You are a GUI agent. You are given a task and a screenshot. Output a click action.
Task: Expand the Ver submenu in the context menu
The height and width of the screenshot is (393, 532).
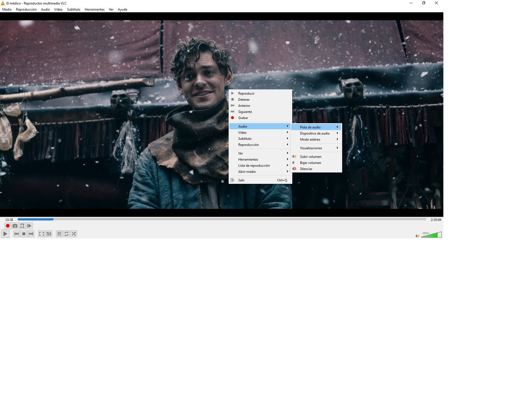point(261,153)
